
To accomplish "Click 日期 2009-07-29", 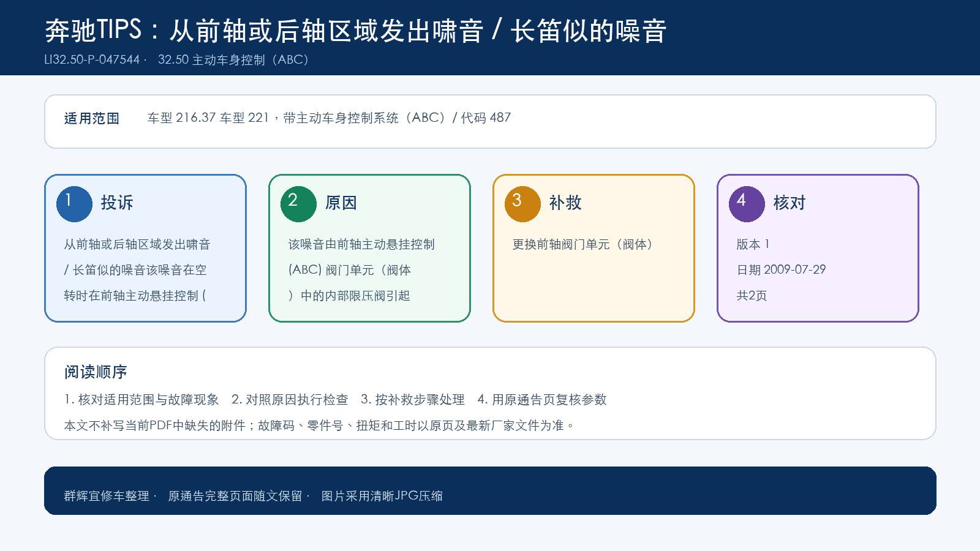I will (781, 270).
